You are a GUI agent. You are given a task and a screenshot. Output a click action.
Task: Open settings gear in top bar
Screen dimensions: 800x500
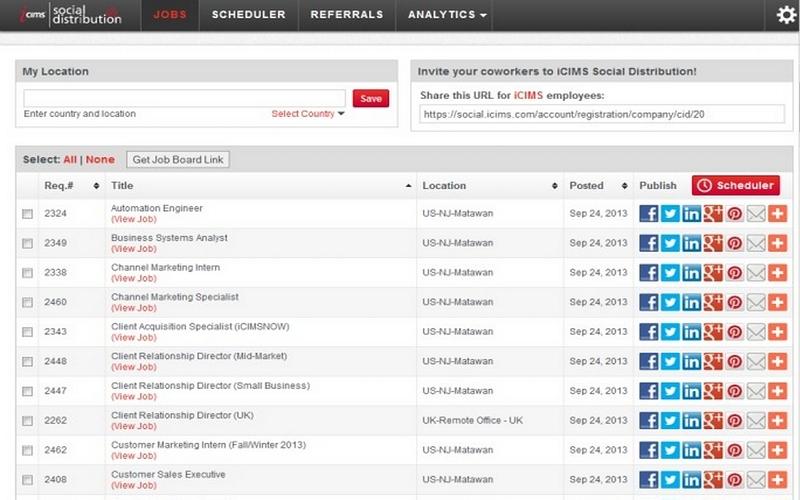click(x=786, y=15)
